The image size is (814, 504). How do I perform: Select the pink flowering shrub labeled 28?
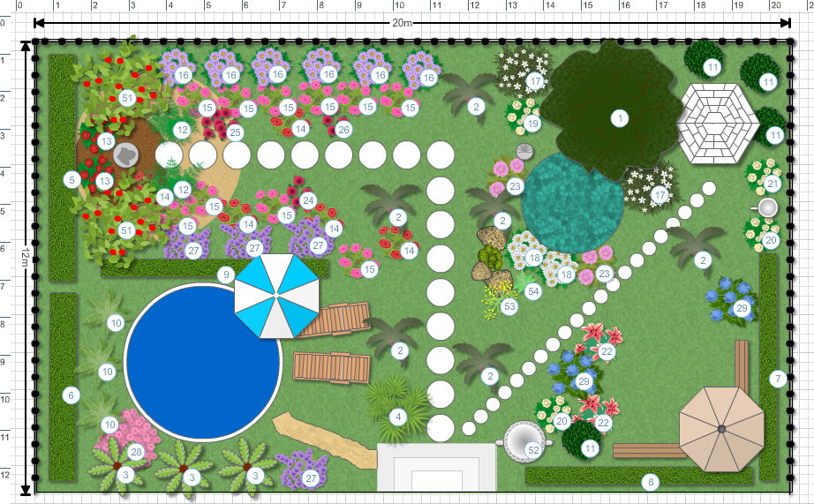[x=128, y=437]
